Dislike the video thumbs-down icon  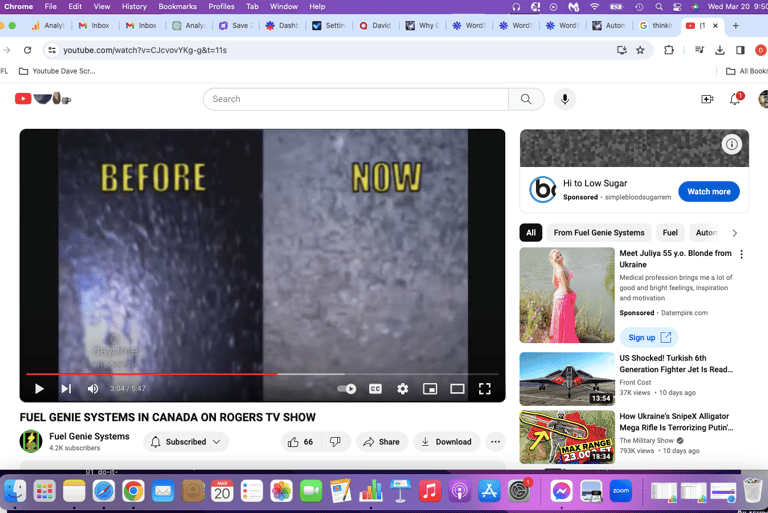tap(336, 442)
